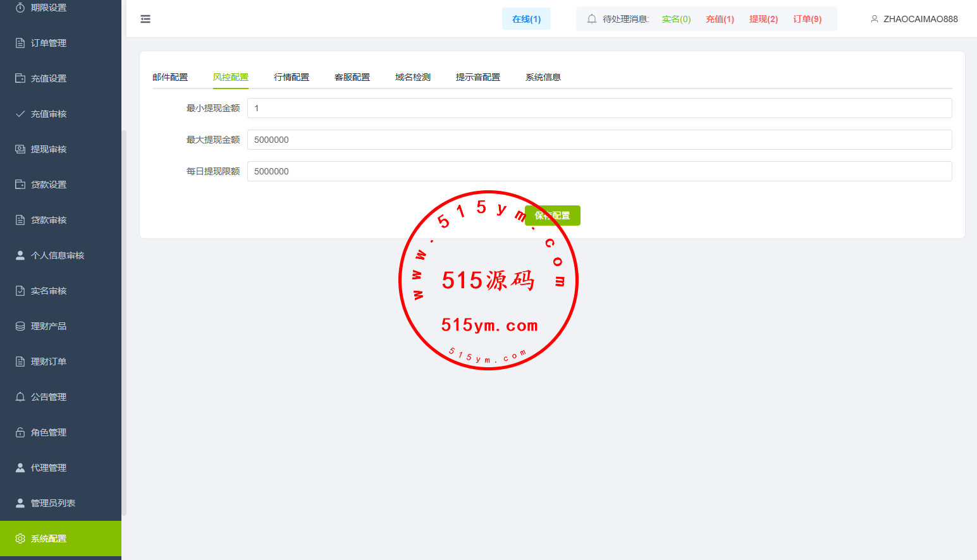Select the 客服配置 tab
Viewport: 977px width, 560px height.
coord(352,77)
